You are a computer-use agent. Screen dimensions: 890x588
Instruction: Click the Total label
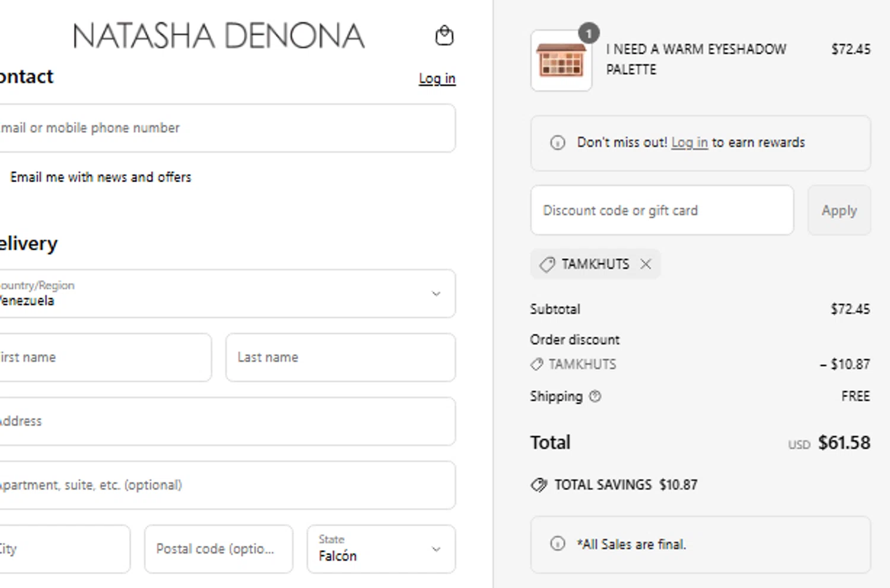pos(551,443)
